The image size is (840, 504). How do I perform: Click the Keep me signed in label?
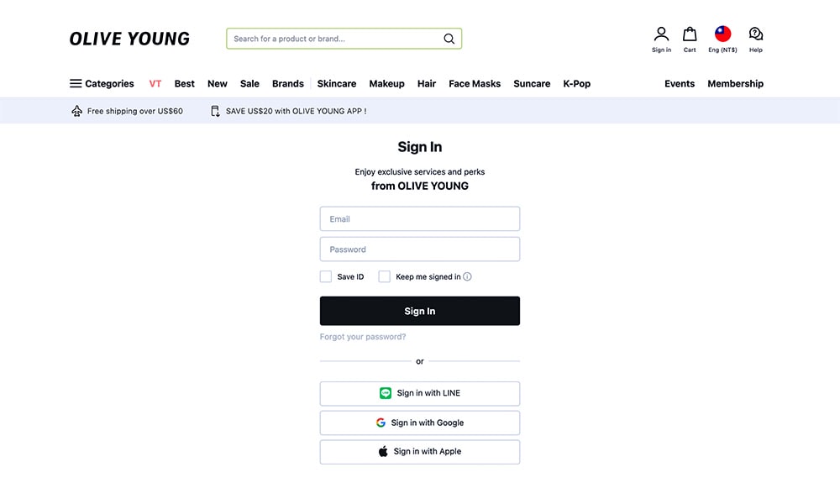click(x=428, y=277)
